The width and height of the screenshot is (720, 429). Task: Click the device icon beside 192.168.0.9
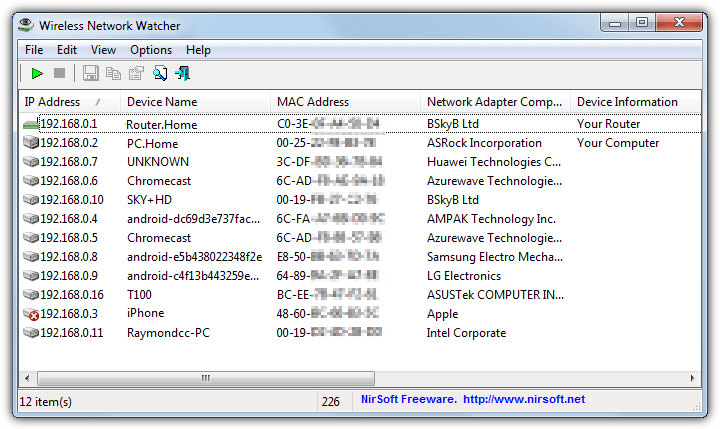click(x=31, y=276)
